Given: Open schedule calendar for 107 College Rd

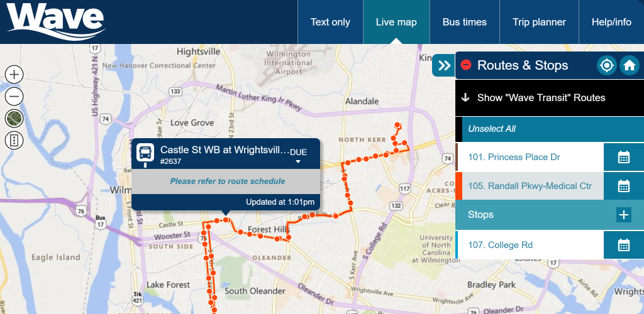Looking at the screenshot, I should (x=624, y=245).
